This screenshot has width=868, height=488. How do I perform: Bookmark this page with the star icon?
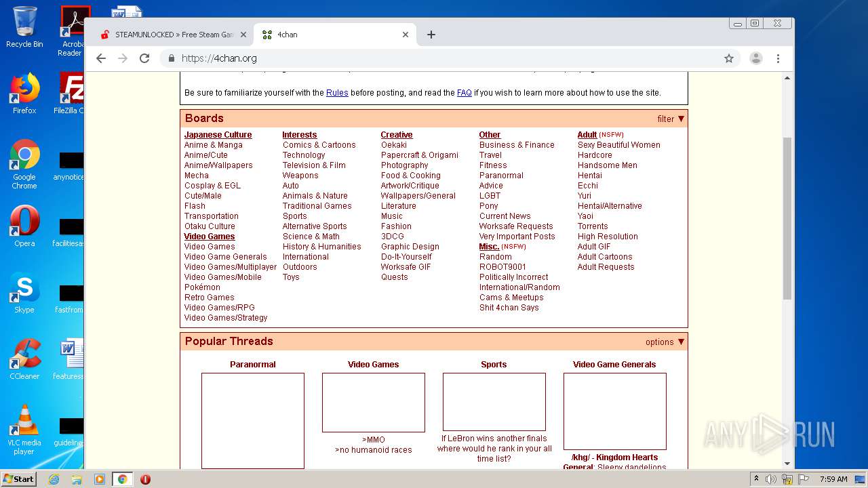click(729, 58)
